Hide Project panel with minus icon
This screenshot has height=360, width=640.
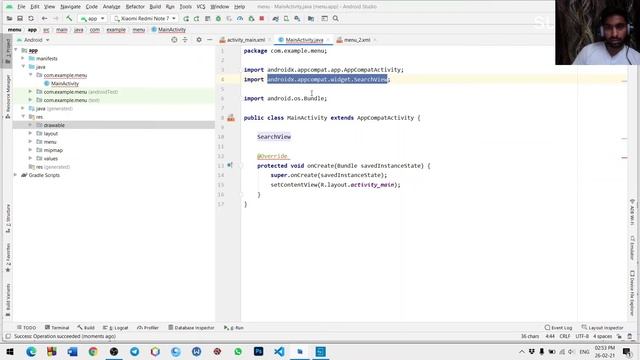tap(209, 40)
